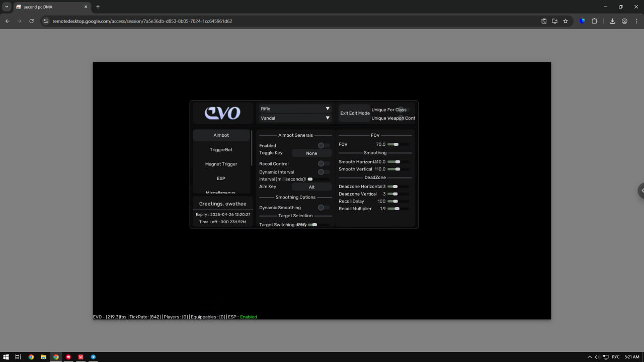Viewport: 644px width, 362px height.
Task: Click the Smooth Horizontal slider
Action: [398, 162]
